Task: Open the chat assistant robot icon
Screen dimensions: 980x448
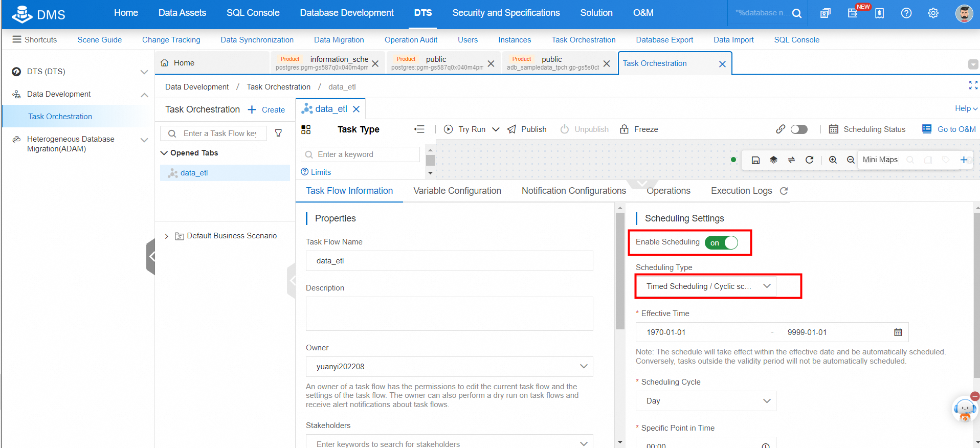Action: tap(965, 409)
